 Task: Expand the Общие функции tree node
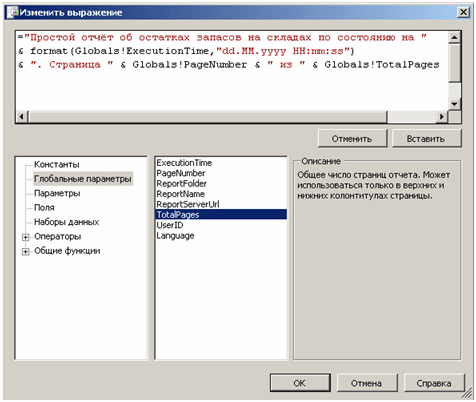26,251
